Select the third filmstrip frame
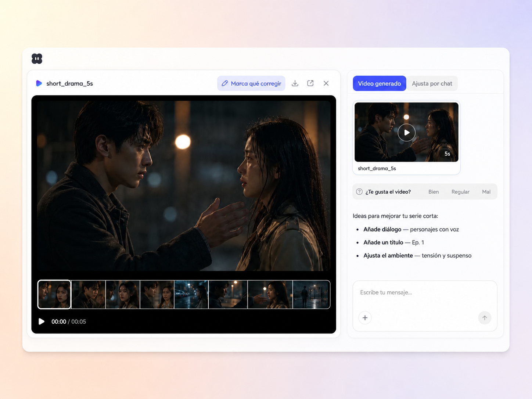The height and width of the screenshot is (399, 532). tap(123, 295)
